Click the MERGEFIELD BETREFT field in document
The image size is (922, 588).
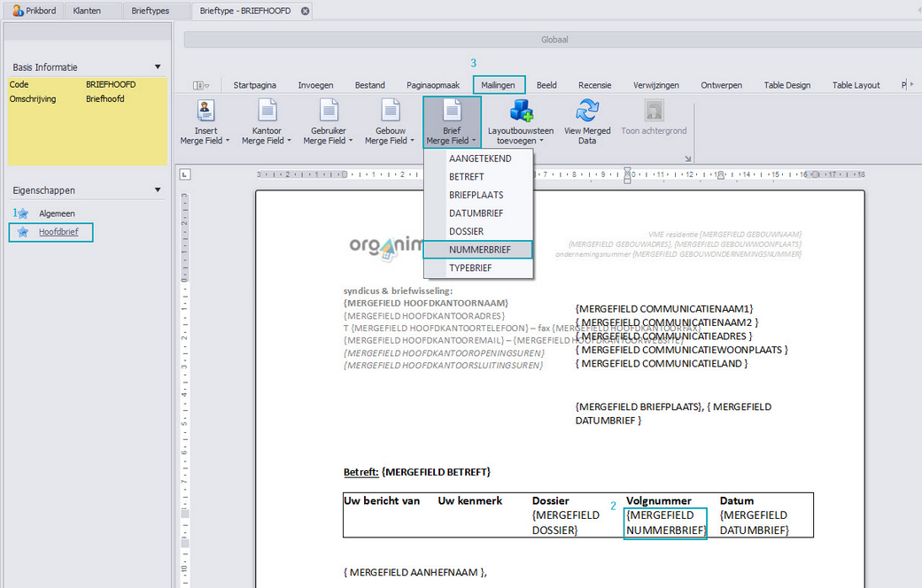[436, 472]
